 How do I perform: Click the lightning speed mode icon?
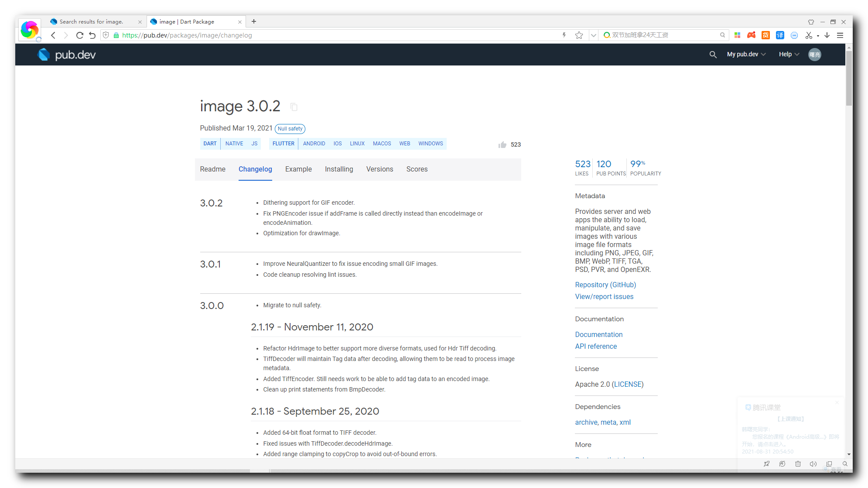pyautogui.click(x=564, y=35)
